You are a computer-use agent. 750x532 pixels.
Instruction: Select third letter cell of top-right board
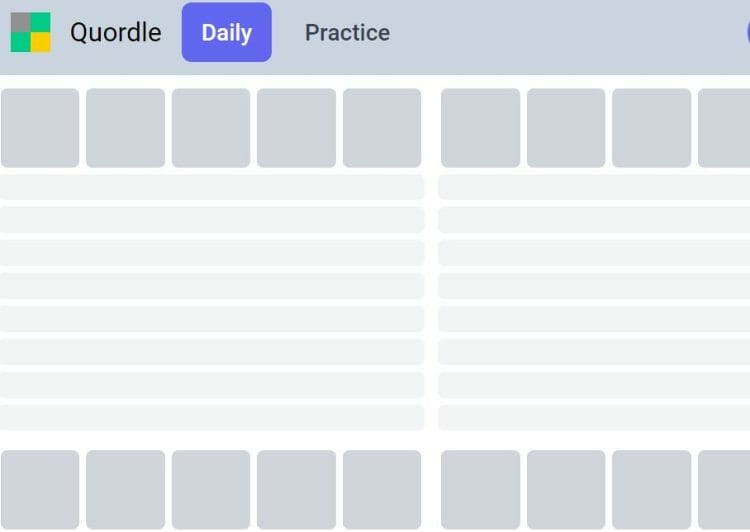(x=651, y=128)
